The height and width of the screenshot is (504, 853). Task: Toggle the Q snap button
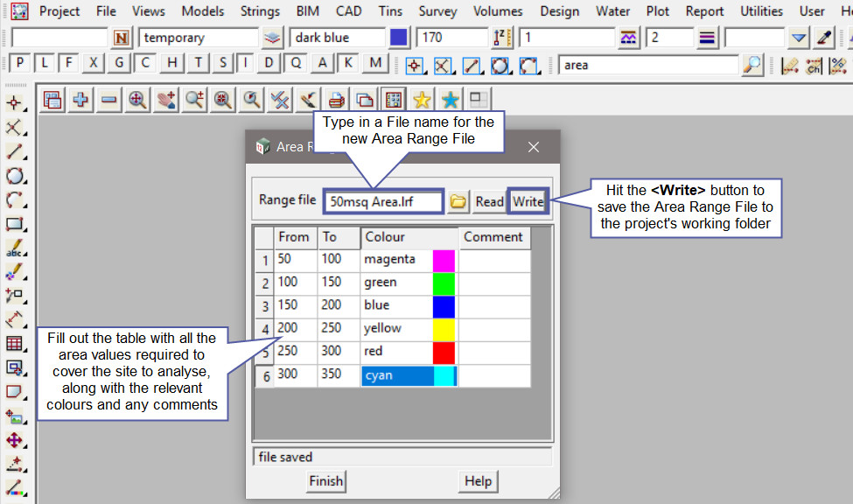pyautogui.click(x=296, y=63)
